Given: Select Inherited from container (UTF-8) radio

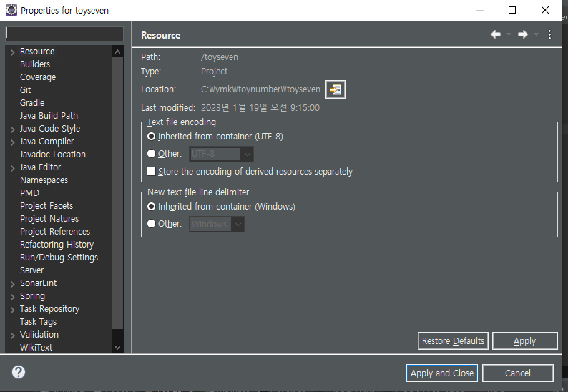Looking at the screenshot, I should (x=151, y=137).
